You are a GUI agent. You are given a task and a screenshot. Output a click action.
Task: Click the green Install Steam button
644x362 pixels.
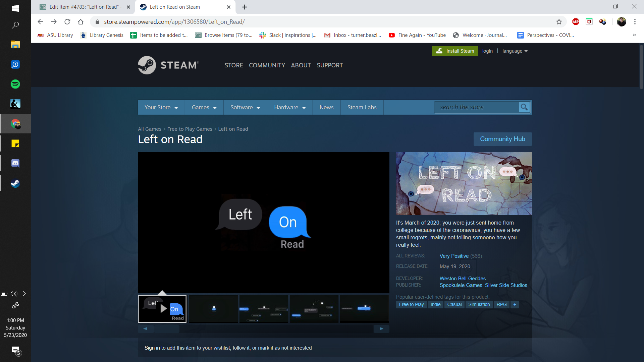pos(454,51)
